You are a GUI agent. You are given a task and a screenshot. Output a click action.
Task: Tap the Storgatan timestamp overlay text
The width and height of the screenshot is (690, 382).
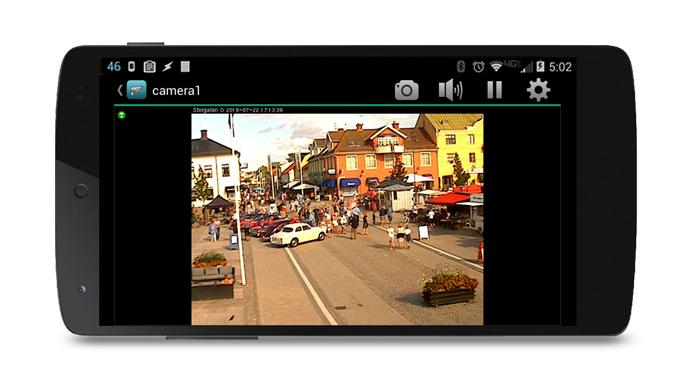tap(238, 110)
